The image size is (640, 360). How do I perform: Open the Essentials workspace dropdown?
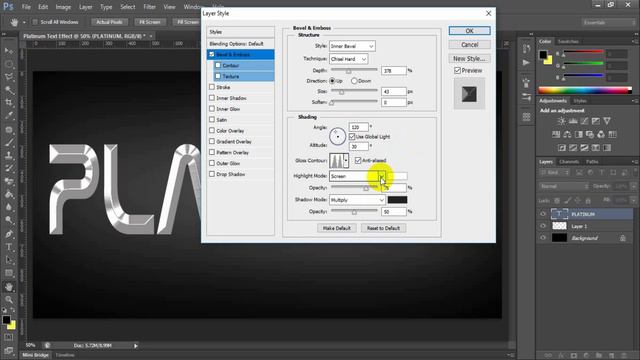pos(608,22)
